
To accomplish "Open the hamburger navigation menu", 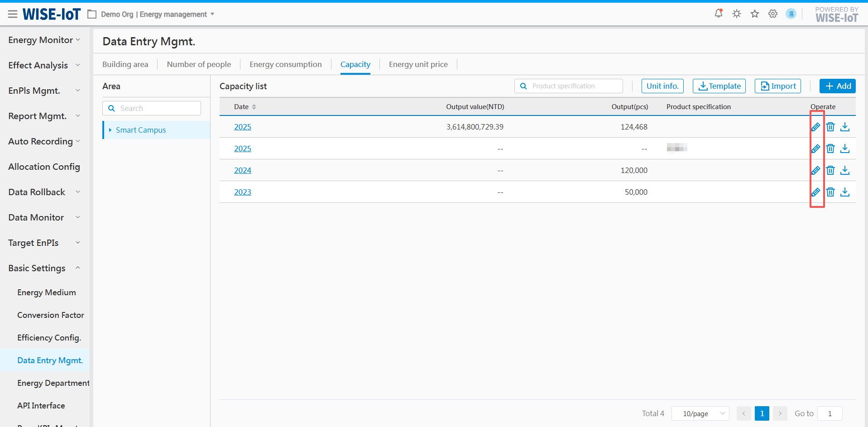I will pos(13,14).
